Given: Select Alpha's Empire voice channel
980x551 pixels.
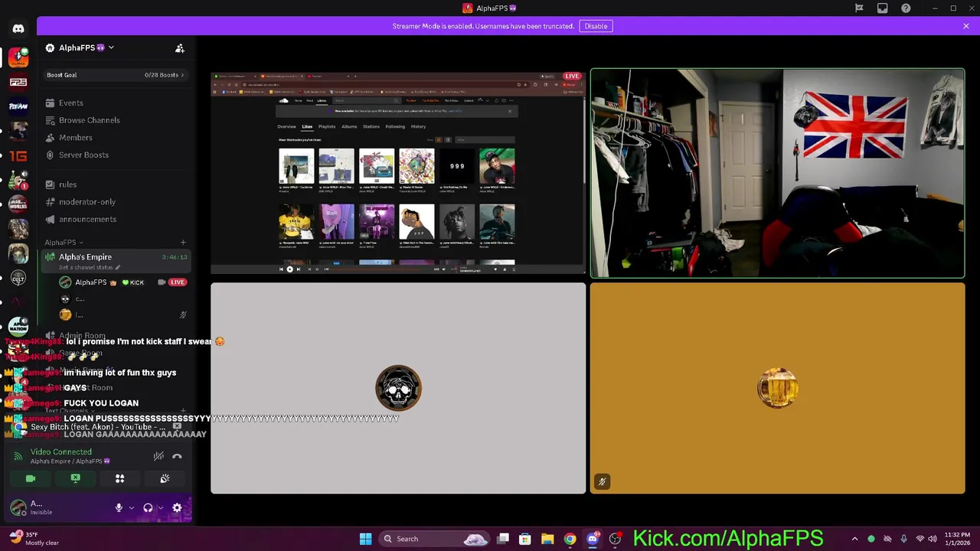Looking at the screenshot, I should coord(115,261).
